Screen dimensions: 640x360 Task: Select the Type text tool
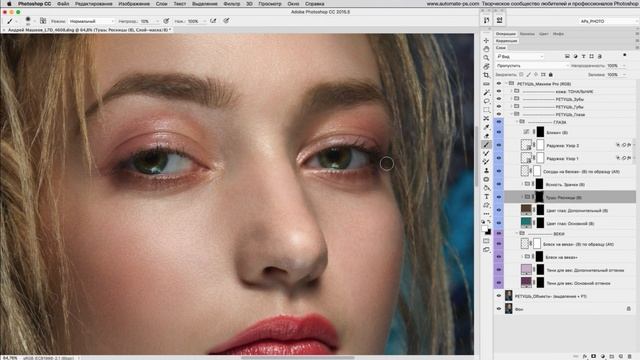click(x=486, y=197)
